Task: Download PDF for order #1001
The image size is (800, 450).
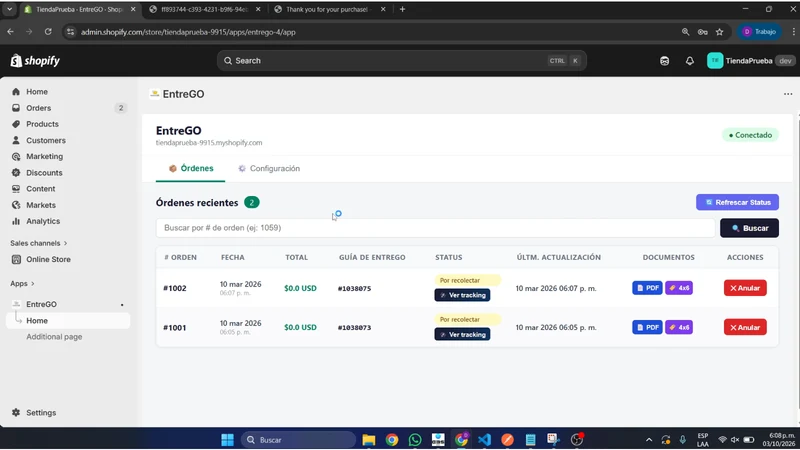Action: coord(647,328)
